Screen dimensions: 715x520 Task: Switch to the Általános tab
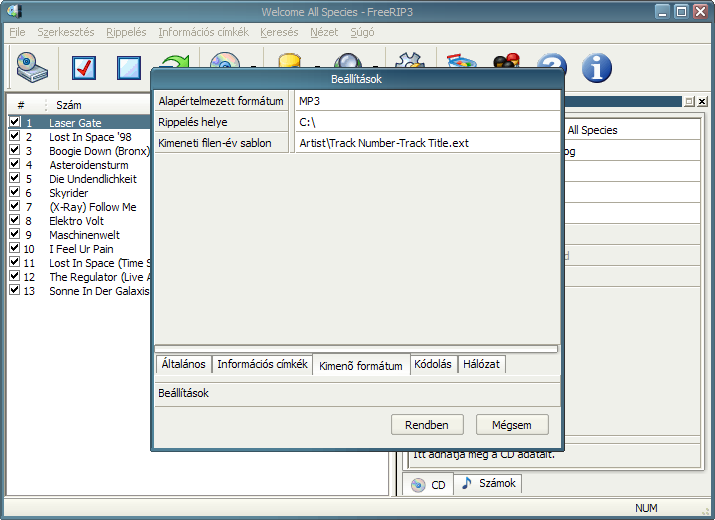click(183, 364)
